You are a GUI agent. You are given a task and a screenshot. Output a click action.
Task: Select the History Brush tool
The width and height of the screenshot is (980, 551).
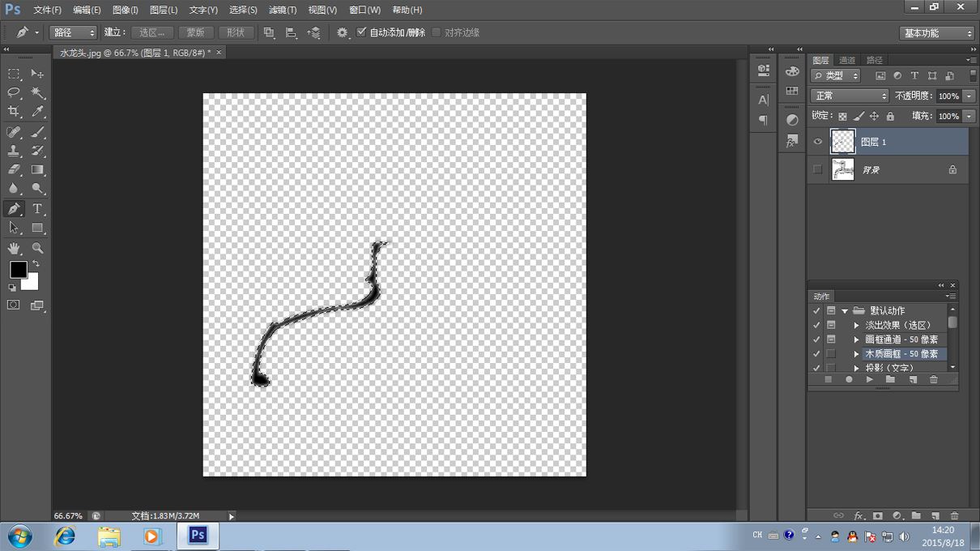coord(37,151)
